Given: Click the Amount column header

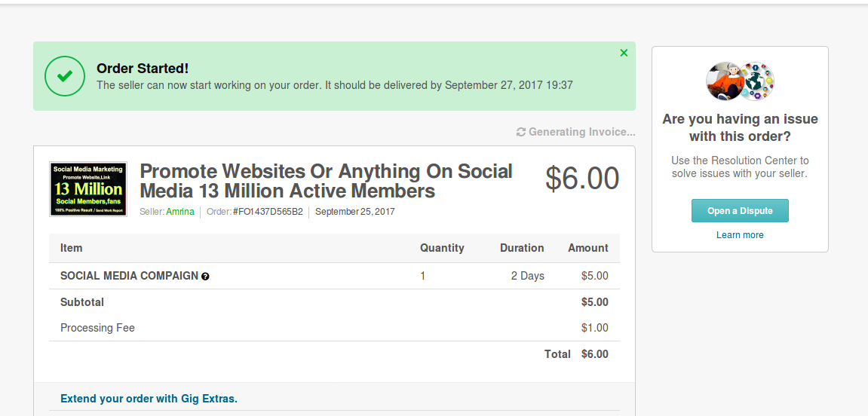Looking at the screenshot, I should (588, 248).
